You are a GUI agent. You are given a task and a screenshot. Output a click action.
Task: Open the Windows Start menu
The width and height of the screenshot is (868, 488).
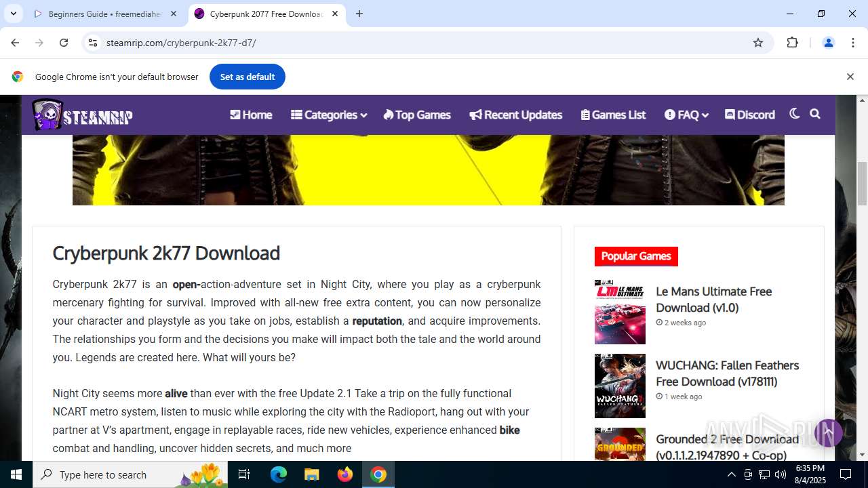coord(16,474)
